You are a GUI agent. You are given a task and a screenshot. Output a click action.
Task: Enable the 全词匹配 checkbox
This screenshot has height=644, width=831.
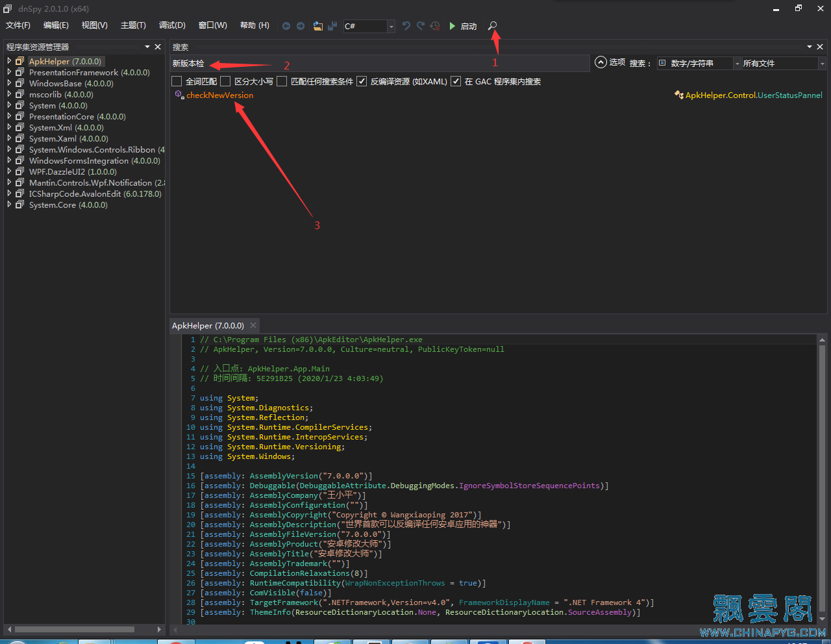click(177, 81)
